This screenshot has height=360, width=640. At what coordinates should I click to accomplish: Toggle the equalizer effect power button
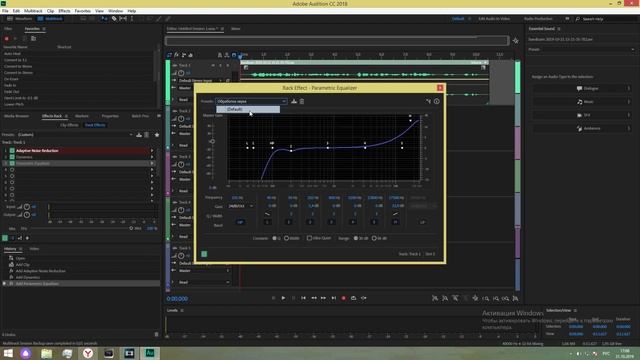point(204,254)
